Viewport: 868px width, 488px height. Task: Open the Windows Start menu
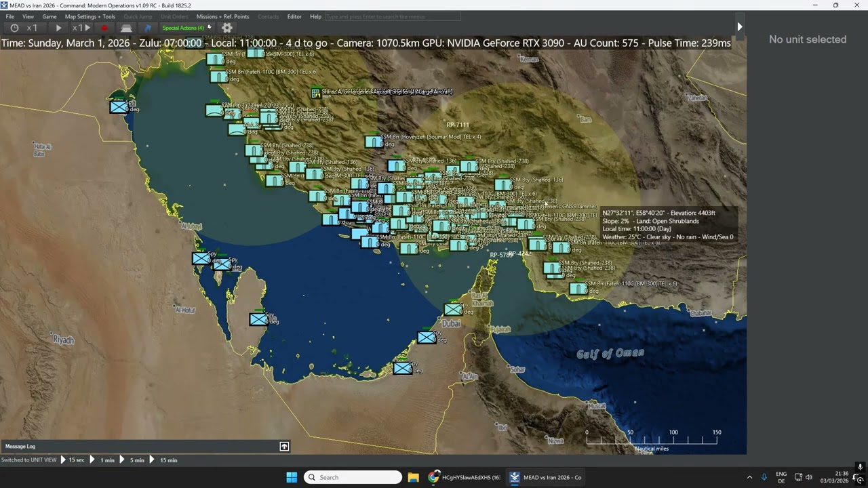coord(292,477)
